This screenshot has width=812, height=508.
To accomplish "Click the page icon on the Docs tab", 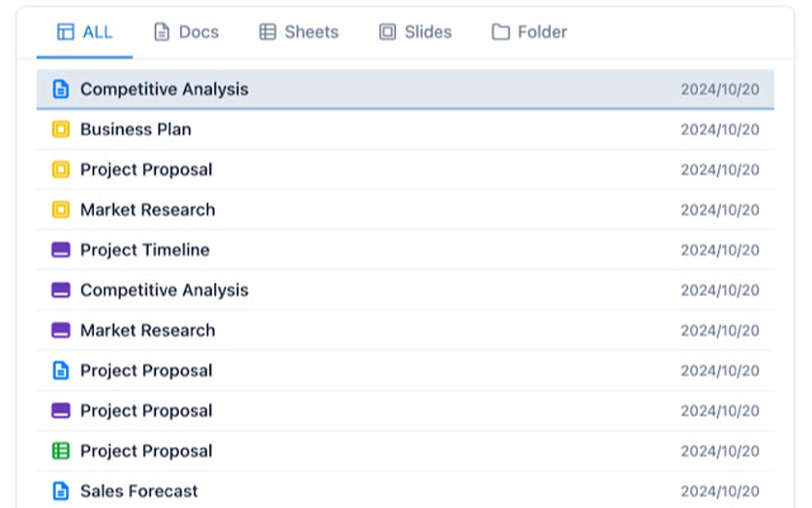I will (162, 32).
